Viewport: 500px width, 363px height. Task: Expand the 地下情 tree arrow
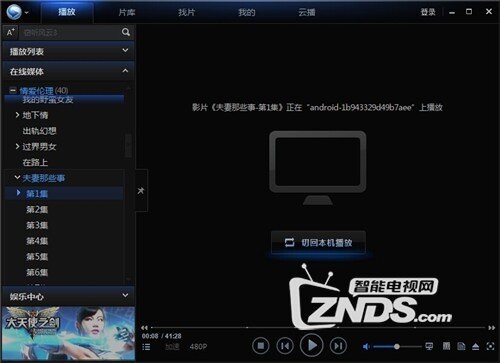(17, 115)
